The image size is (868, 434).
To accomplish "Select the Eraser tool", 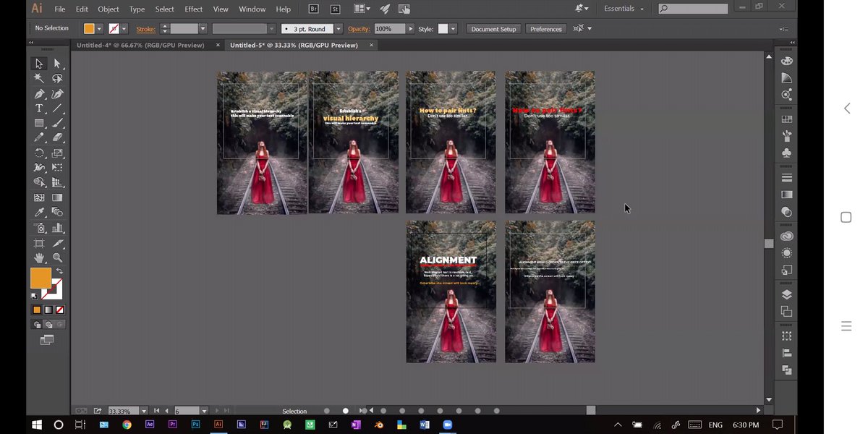I will tap(57, 137).
